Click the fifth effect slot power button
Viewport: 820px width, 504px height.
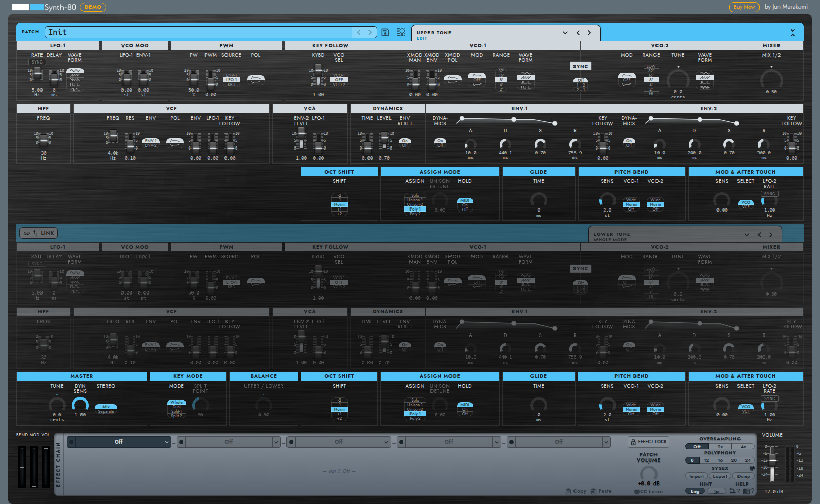click(511, 442)
